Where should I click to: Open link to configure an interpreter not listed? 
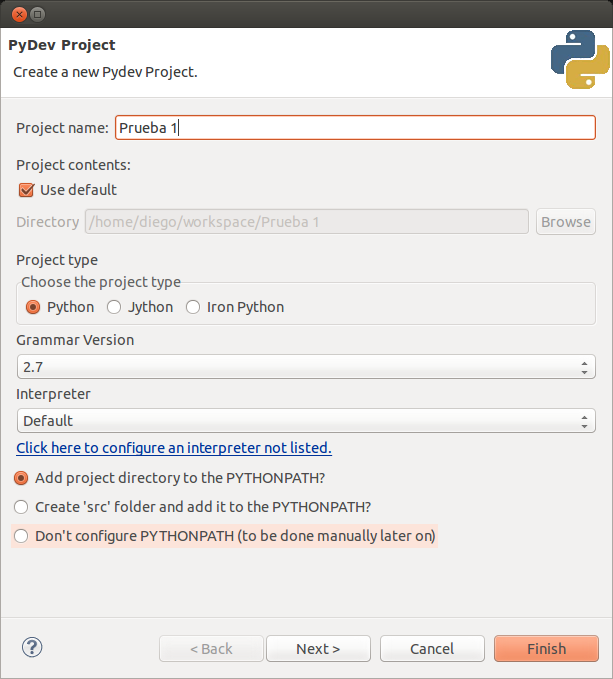tap(174, 448)
